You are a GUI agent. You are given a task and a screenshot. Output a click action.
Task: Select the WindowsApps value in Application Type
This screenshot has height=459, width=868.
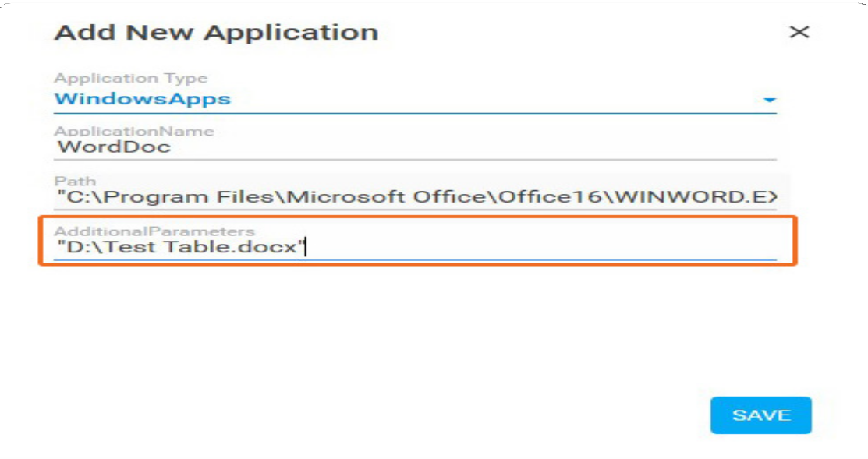tap(142, 99)
